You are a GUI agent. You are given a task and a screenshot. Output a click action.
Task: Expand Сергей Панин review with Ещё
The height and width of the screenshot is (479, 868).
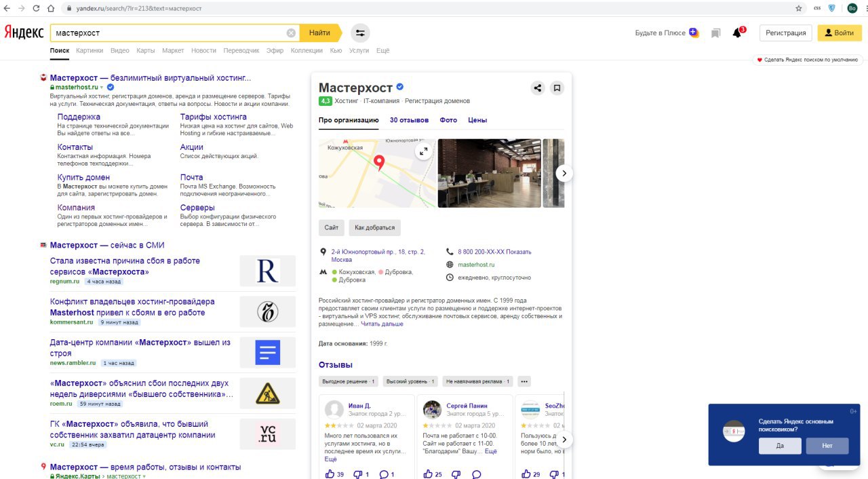[x=491, y=451]
